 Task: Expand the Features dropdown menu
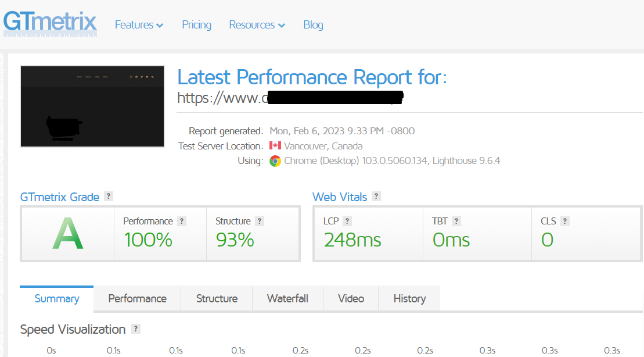tap(139, 25)
